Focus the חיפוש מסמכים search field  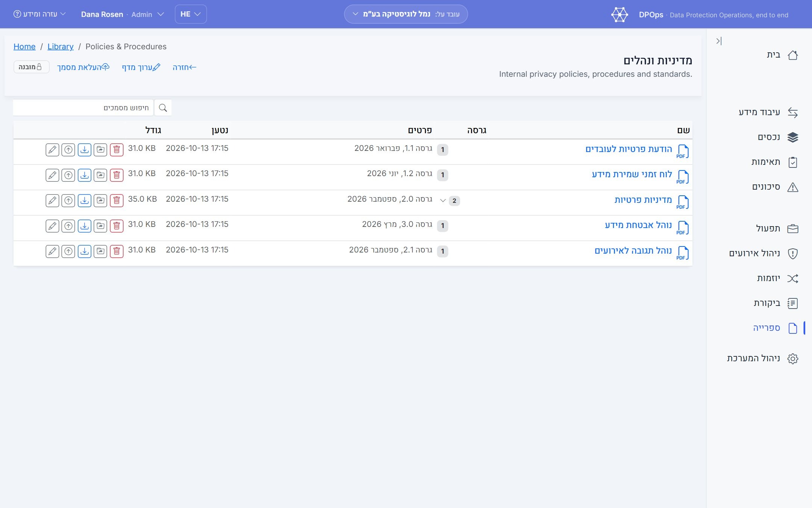coord(83,108)
